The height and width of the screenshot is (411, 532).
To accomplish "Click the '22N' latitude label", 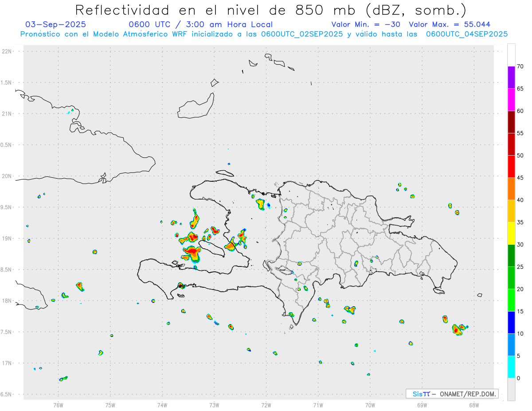I will coord(8,51).
